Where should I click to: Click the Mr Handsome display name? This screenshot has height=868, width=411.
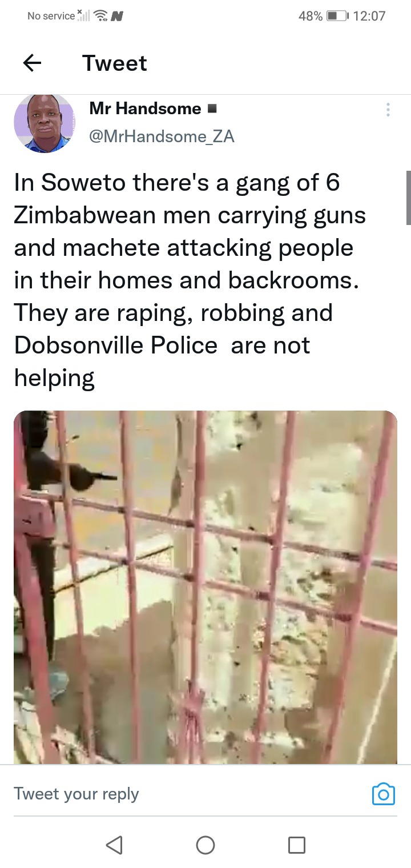[145, 108]
